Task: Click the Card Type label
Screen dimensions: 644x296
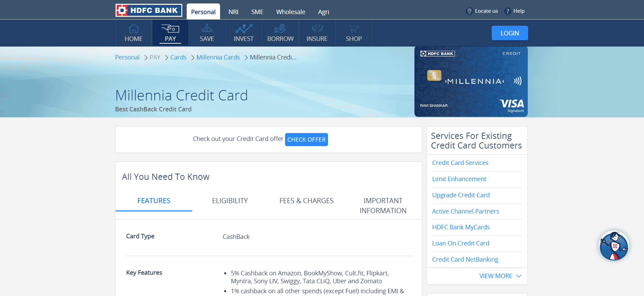Action: tap(140, 236)
